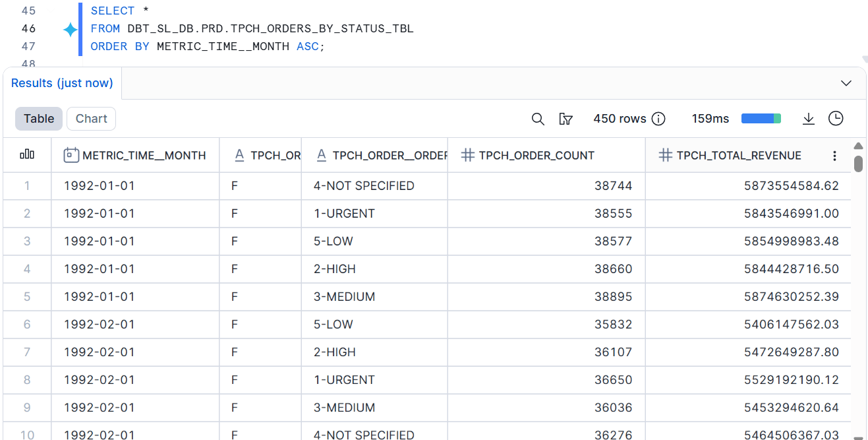This screenshot has height=440, width=868.
Task: Open the Results (just now) tab
Action: point(62,83)
